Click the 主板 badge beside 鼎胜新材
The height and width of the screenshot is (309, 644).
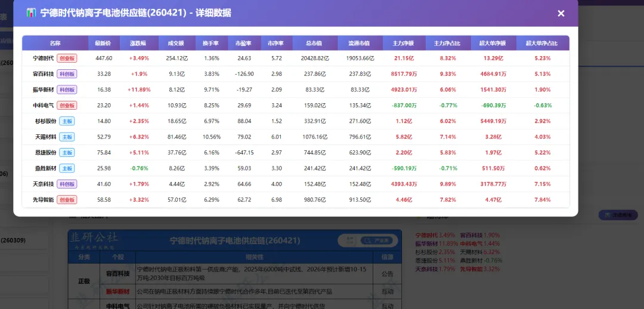point(67,168)
